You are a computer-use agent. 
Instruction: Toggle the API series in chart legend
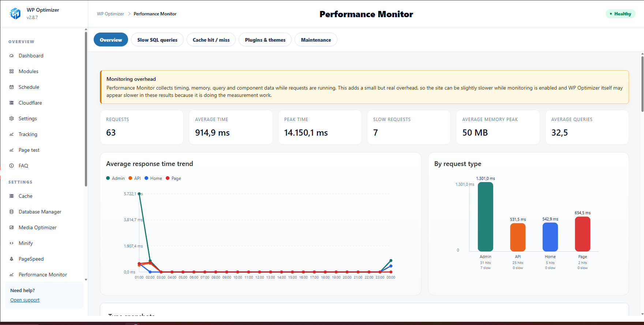tap(134, 178)
